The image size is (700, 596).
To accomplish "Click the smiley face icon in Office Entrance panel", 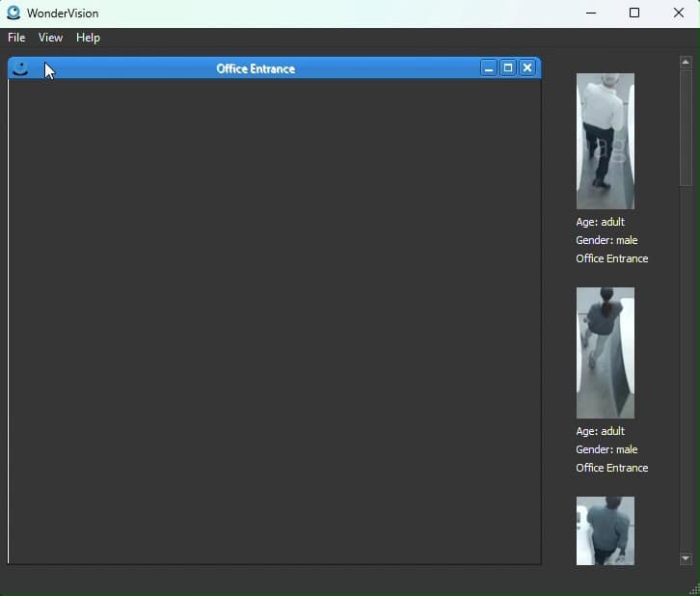I will click(20, 68).
